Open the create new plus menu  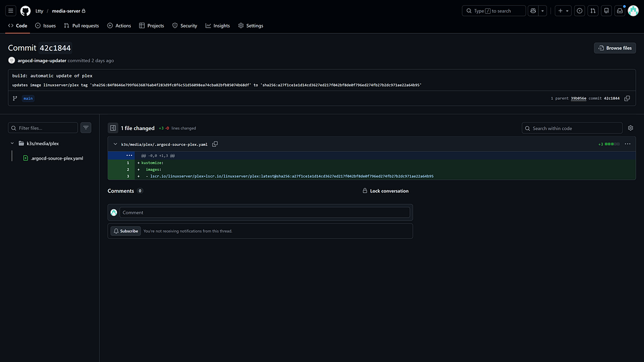click(x=563, y=11)
